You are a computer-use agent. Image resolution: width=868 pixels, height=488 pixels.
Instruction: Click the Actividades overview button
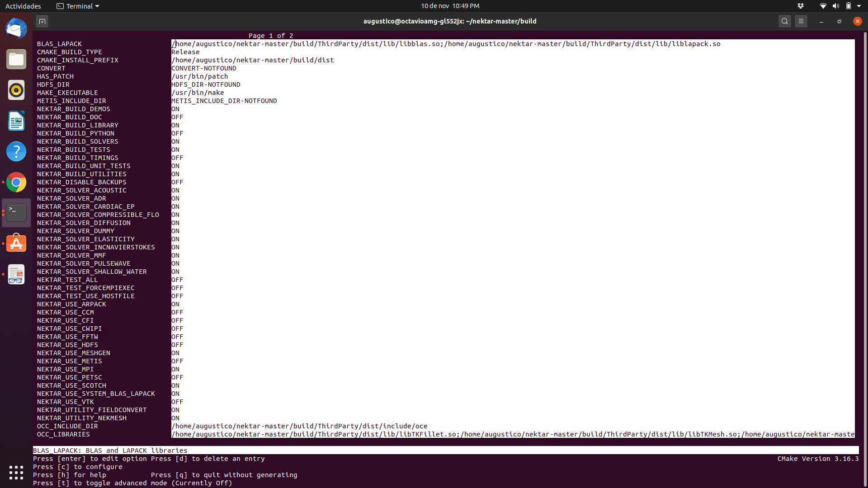pos(23,6)
